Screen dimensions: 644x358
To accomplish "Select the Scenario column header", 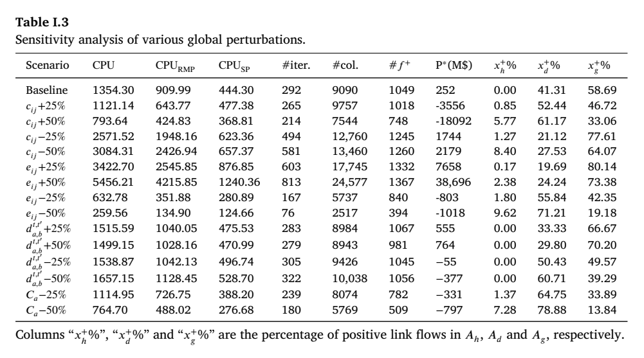I will pos(47,65).
